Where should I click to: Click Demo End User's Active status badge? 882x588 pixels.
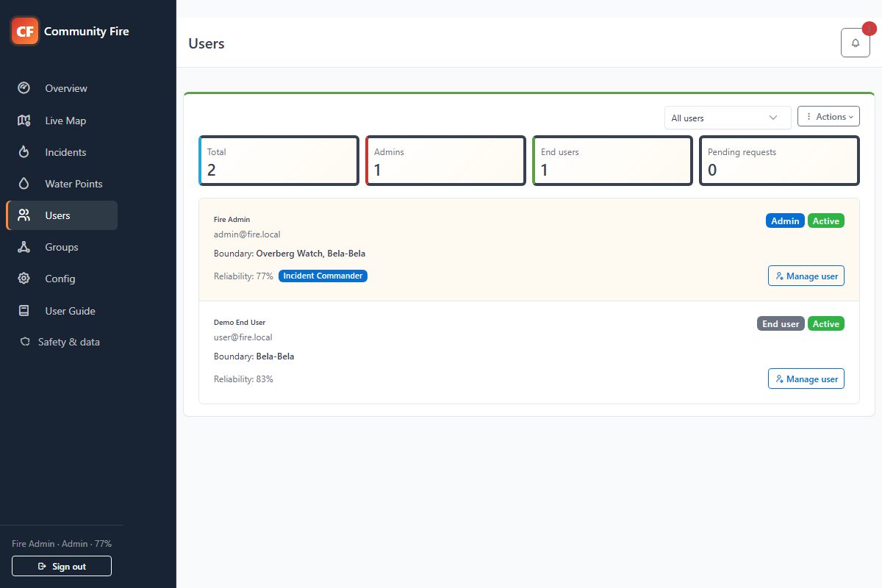pyautogui.click(x=826, y=324)
